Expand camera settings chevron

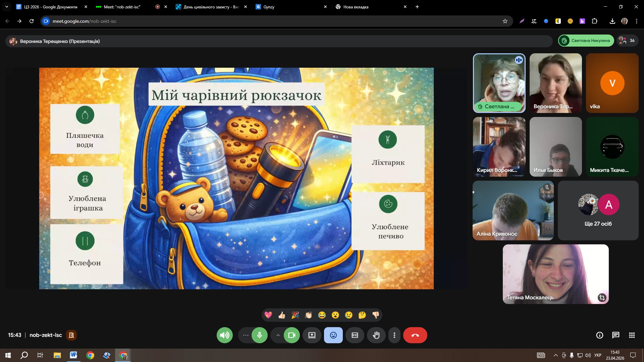[x=278, y=335]
